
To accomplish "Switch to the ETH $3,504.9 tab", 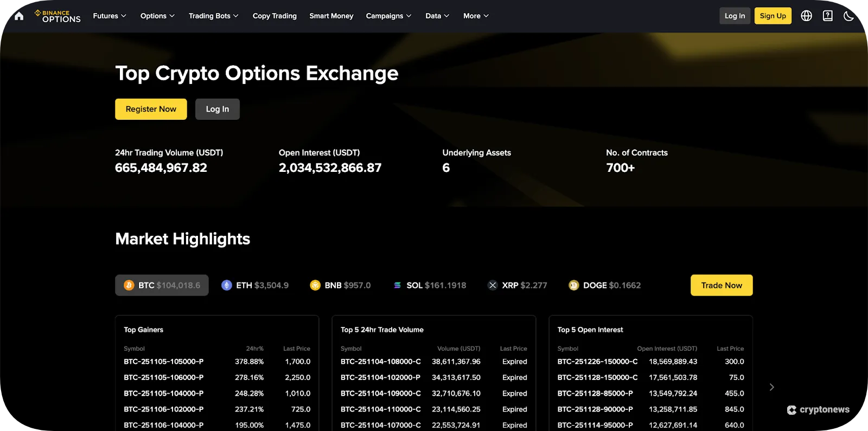I will (255, 285).
